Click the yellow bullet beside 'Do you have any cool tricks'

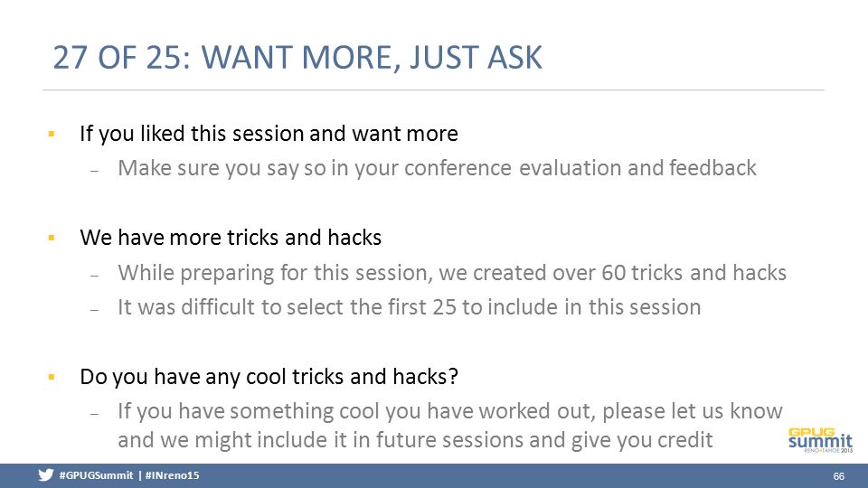(x=52, y=377)
